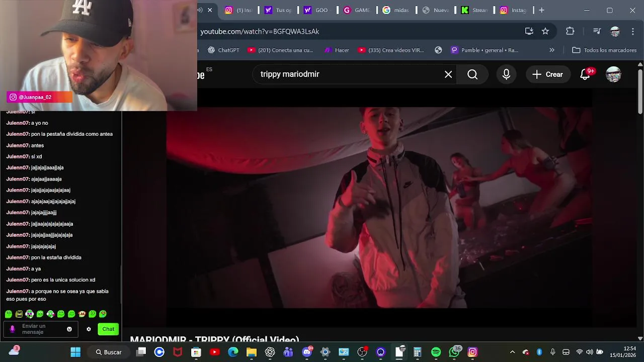Open Chrome media control icon
644x362 pixels.
coord(597,31)
